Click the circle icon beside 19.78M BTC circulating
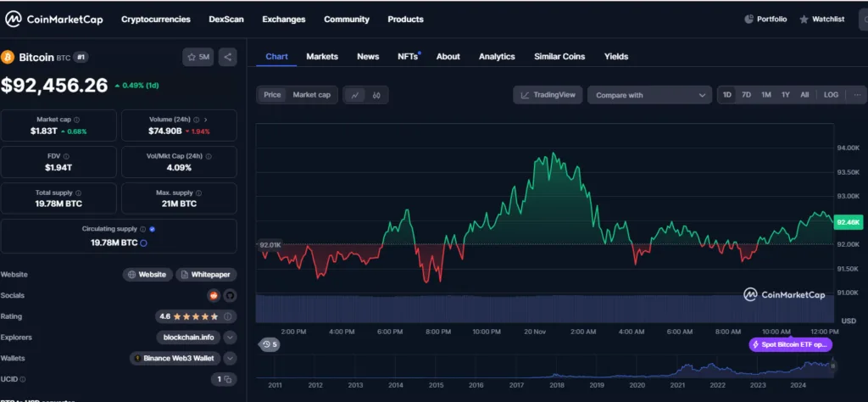Screen dimensions: 868x402 [x=143, y=243]
